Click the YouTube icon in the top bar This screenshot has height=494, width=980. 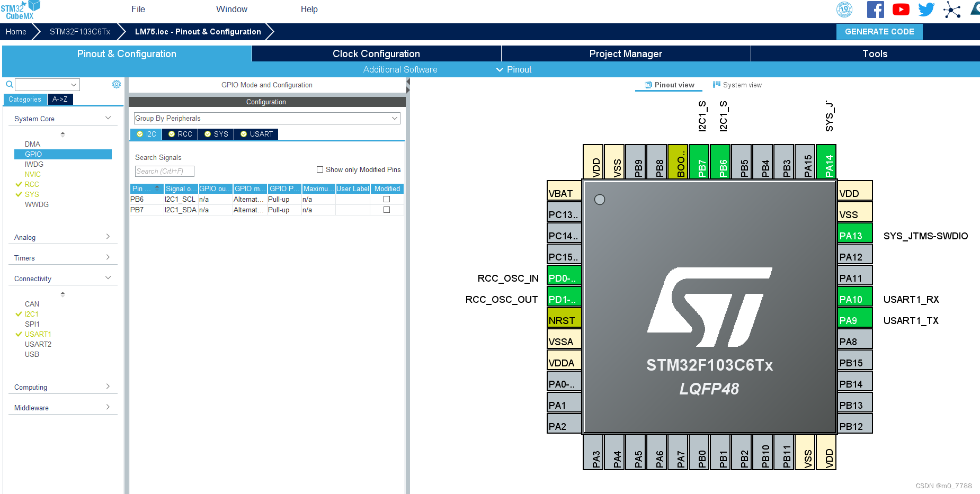pos(901,9)
